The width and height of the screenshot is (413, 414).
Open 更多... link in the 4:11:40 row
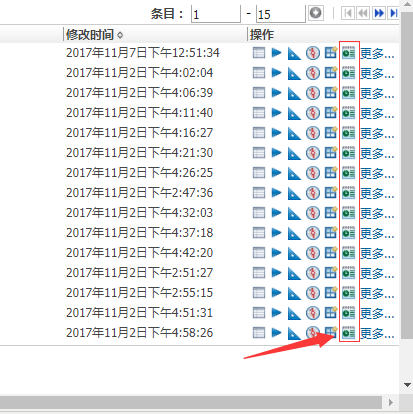click(x=377, y=113)
